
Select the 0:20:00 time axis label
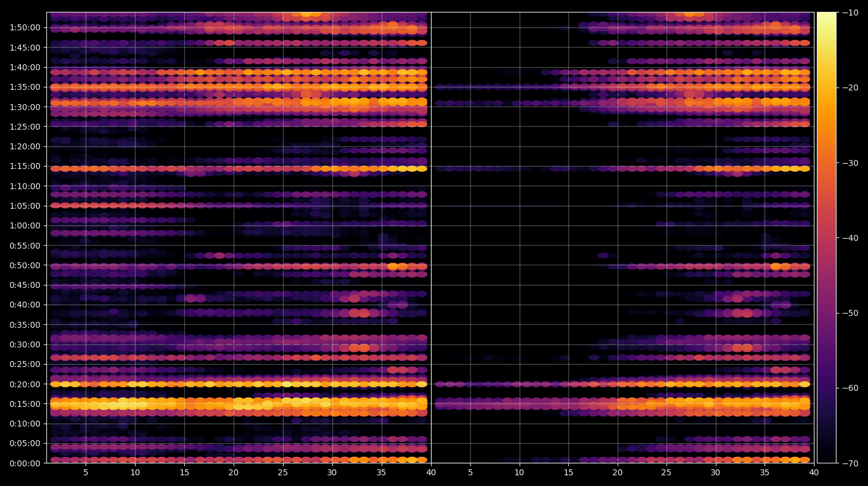click(25, 384)
